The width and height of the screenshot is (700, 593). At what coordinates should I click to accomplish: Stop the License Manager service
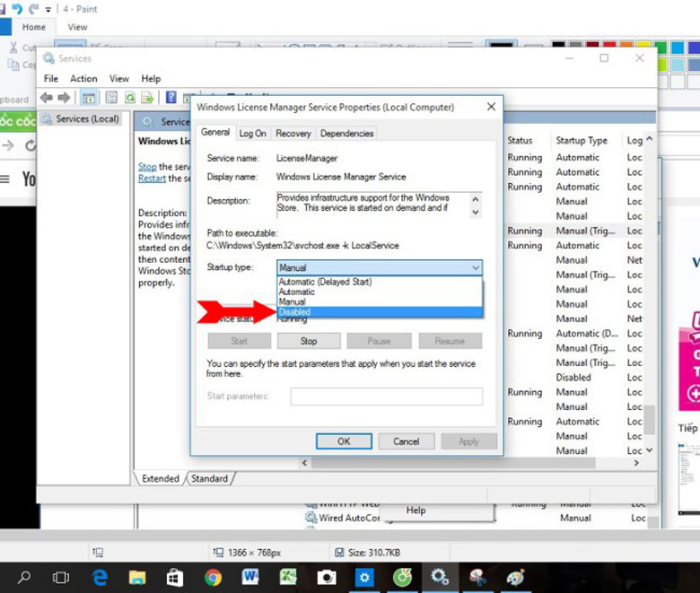click(309, 341)
